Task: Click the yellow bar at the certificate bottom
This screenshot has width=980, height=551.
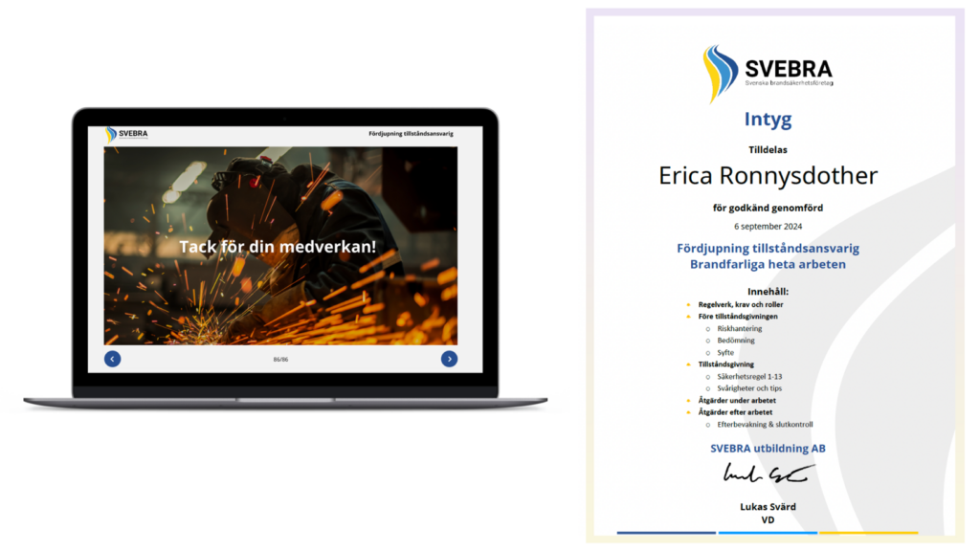Action: (868, 533)
